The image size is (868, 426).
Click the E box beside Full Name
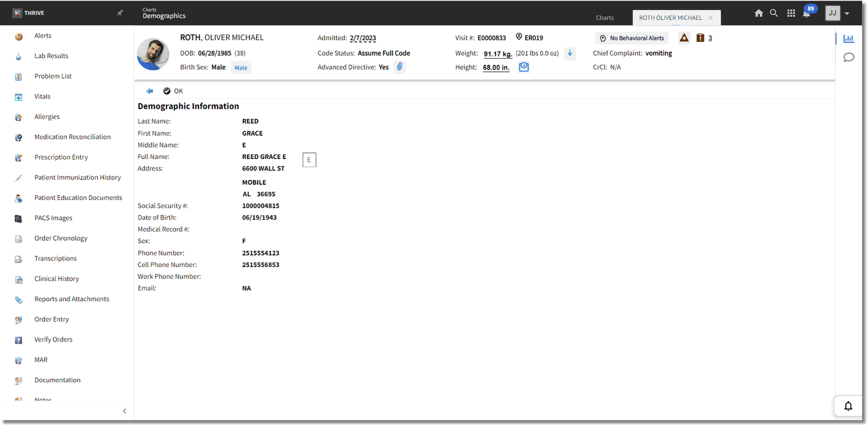[309, 160]
